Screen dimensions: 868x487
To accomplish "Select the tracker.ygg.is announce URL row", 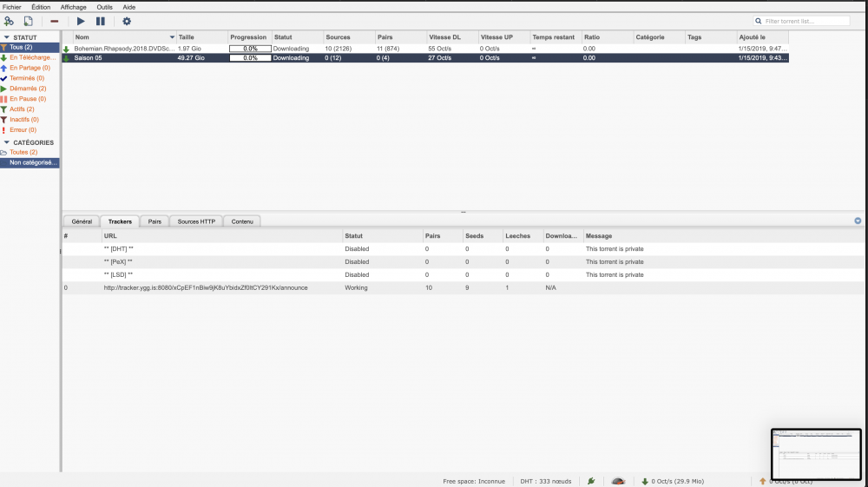I will tap(464, 288).
